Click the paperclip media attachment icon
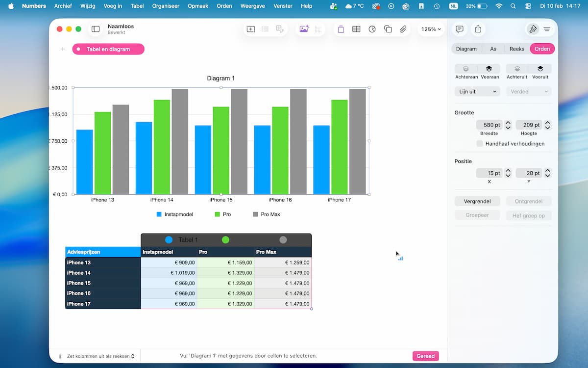 pos(403,29)
